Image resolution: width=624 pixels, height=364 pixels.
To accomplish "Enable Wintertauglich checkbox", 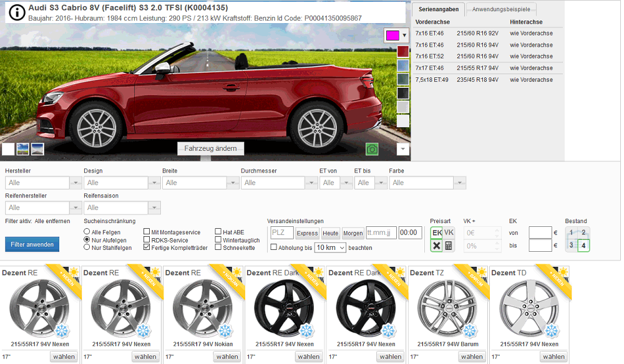I will [x=218, y=239].
